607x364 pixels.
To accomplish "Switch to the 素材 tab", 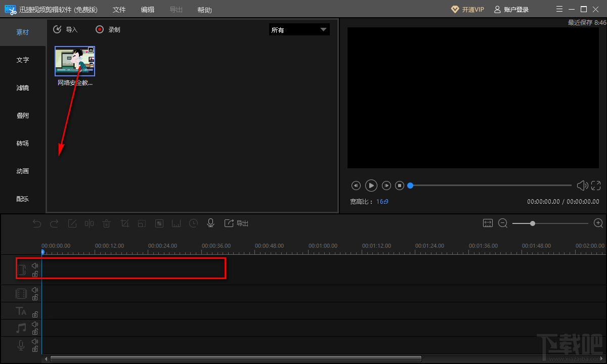I will coord(23,32).
